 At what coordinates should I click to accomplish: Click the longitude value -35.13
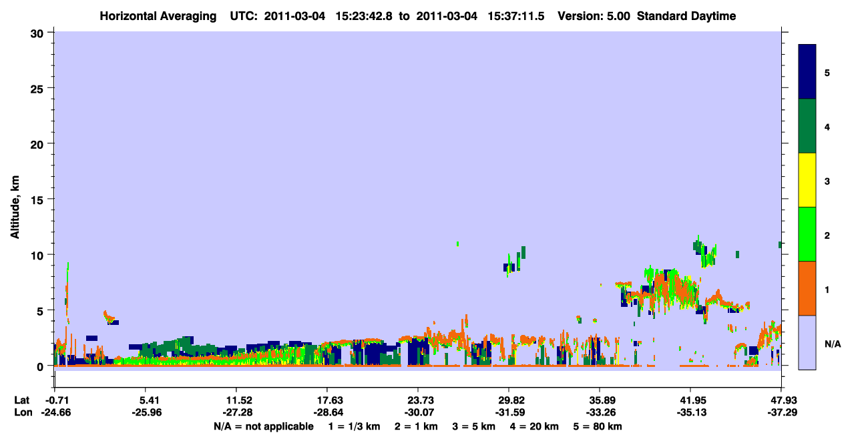pyautogui.click(x=690, y=412)
